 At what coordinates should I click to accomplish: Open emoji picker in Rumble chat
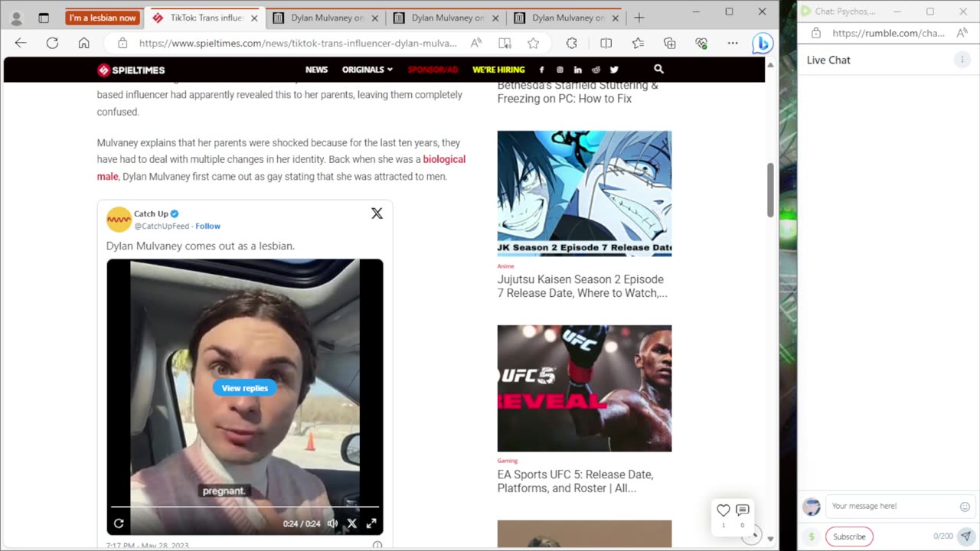(x=965, y=507)
